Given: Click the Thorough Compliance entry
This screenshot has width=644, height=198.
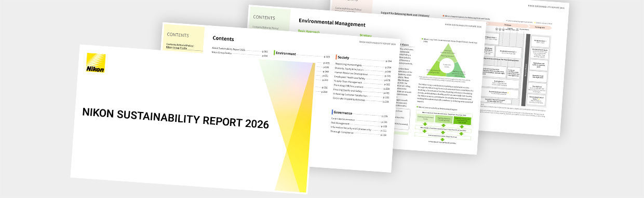Looking at the screenshot, I should [342, 132].
